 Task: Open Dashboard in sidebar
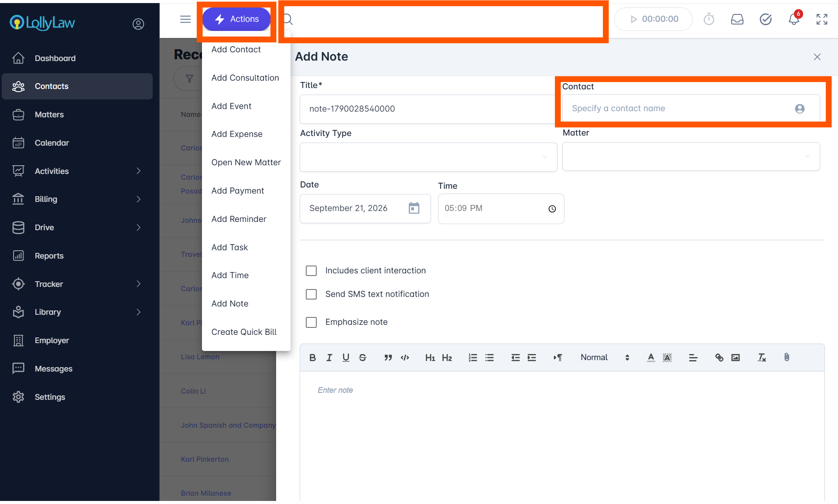77,58
